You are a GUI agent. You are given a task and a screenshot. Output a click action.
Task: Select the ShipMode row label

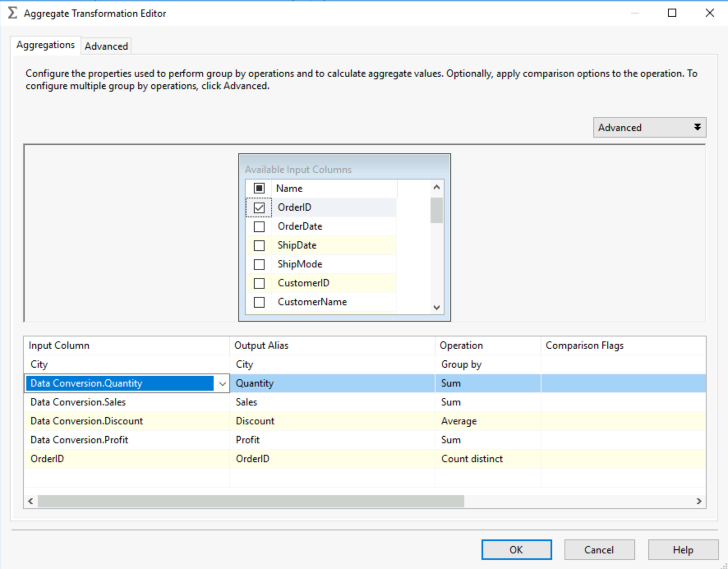pos(300,264)
